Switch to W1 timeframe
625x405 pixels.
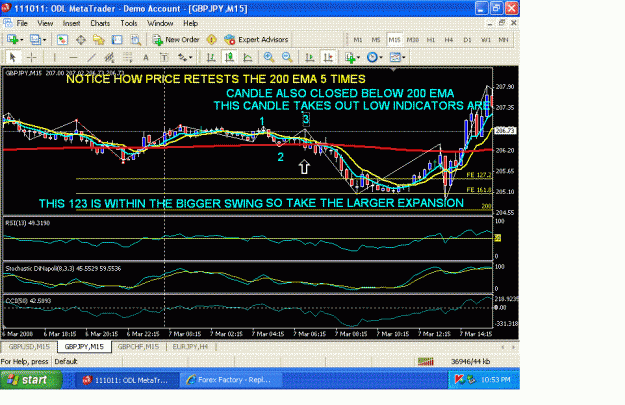(x=485, y=40)
